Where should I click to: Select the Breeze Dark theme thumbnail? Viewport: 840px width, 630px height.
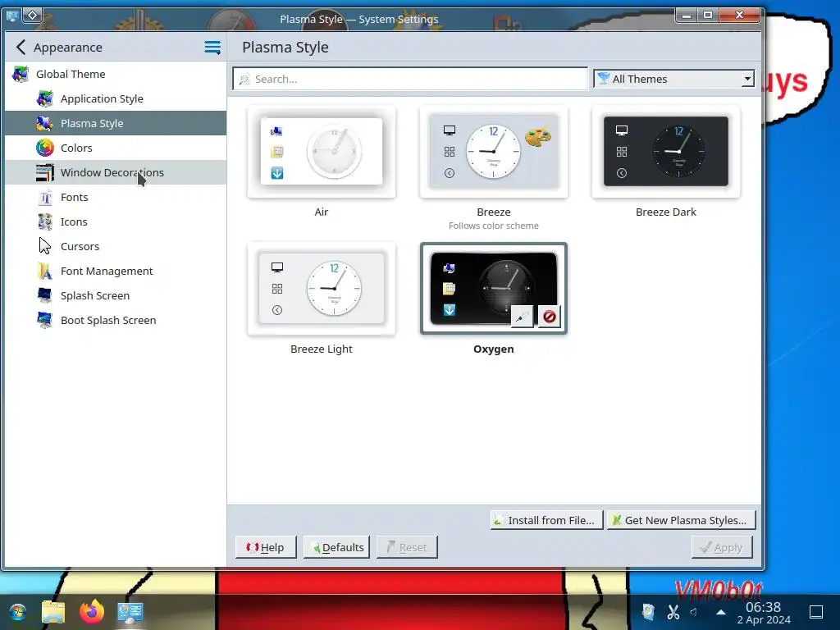tap(666, 152)
